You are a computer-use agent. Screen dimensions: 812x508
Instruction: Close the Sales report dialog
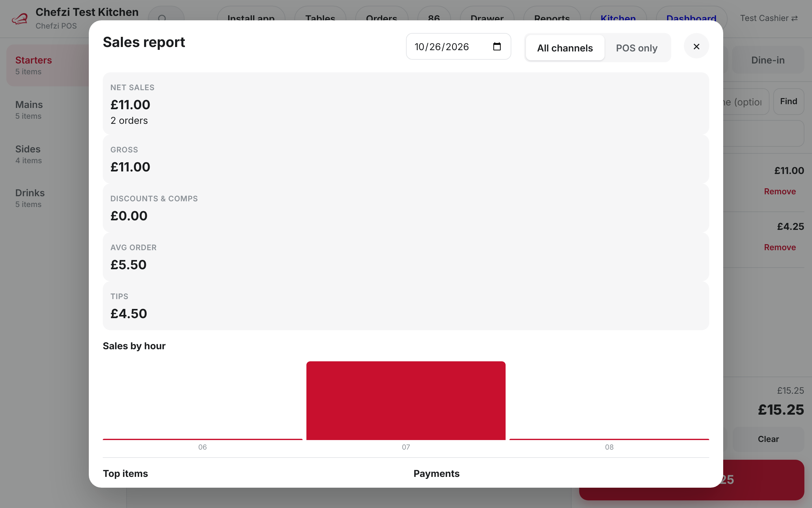tap(696, 46)
